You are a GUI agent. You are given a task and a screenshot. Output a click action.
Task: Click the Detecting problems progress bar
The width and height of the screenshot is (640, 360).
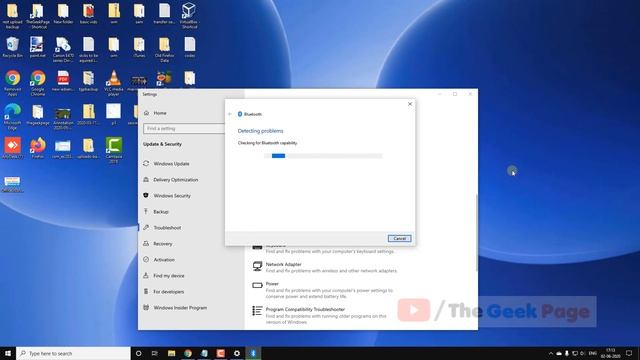click(x=322, y=156)
